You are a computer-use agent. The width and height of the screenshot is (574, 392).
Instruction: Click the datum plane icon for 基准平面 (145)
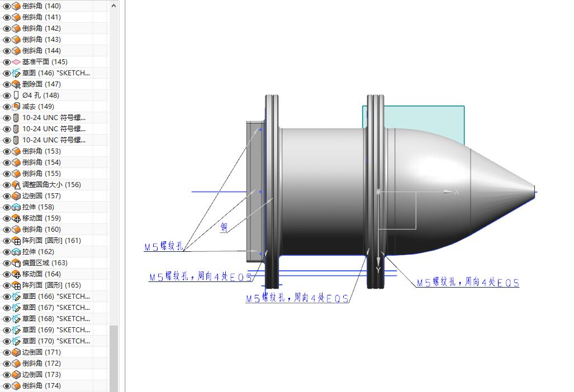coord(16,62)
